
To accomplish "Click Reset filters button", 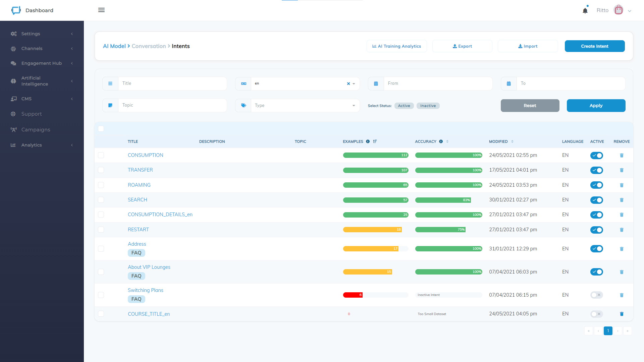I will 530,105.
